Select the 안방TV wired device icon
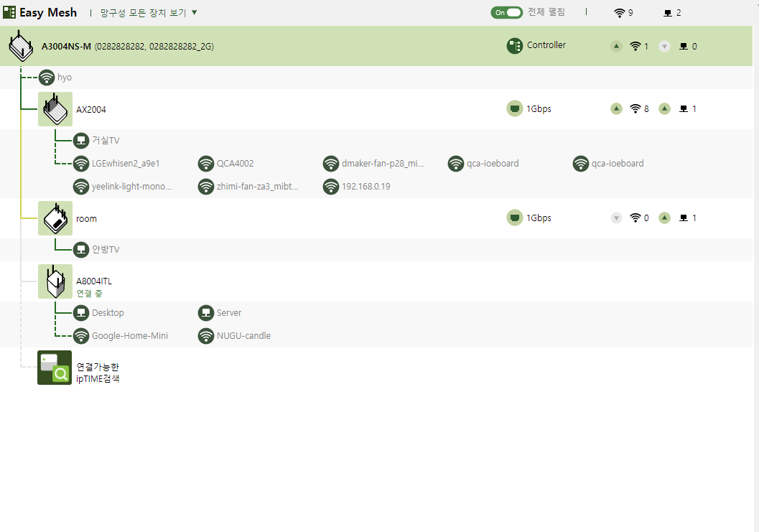Screen dimensions: 759x532 coord(81,249)
